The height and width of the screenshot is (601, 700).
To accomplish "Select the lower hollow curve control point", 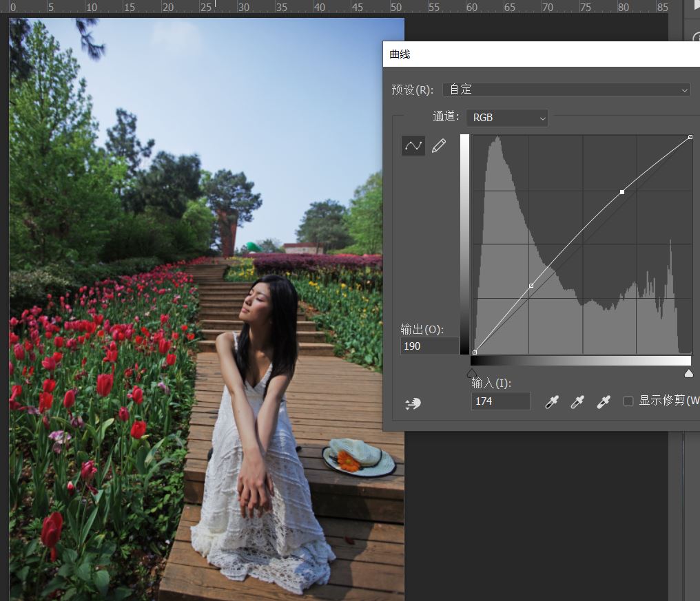I will pyautogui.click(x=531, y=285).
